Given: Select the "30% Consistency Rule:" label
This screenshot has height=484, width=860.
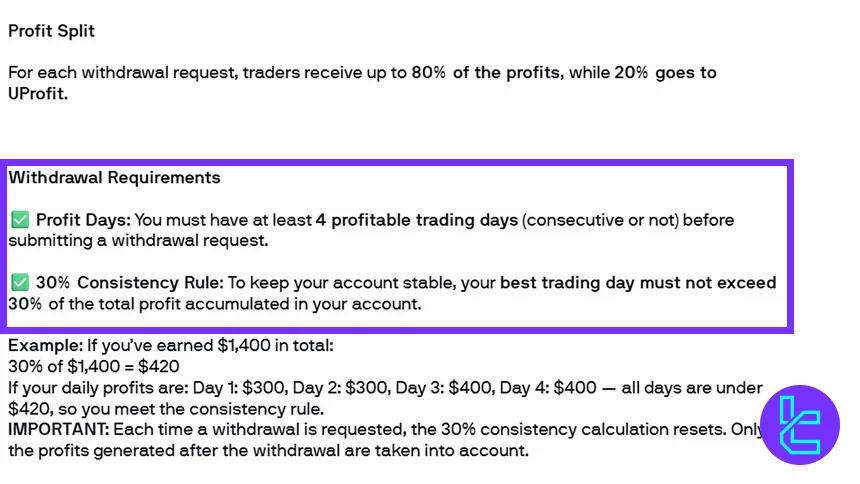Looking at the screenshot, I should click(x=126, y=283).
